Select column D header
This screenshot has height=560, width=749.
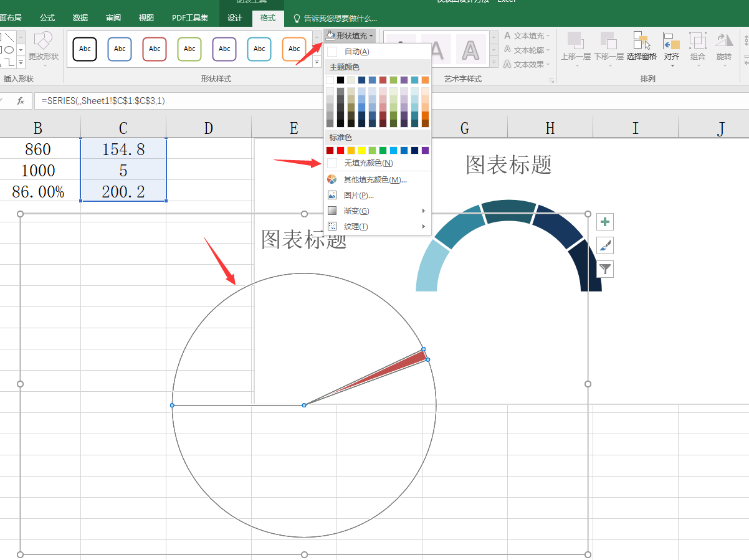pos(208,128)
